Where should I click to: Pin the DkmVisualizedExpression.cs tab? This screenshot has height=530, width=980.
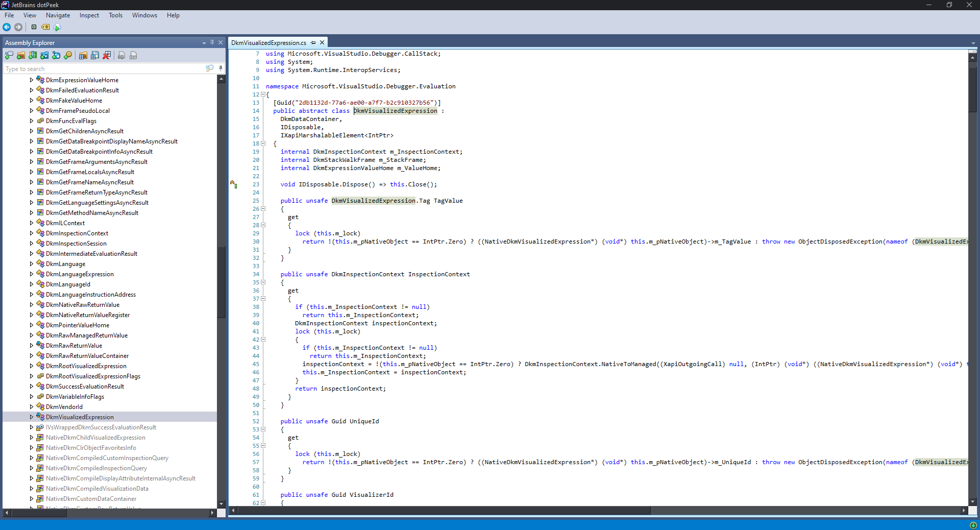point(313,42)
